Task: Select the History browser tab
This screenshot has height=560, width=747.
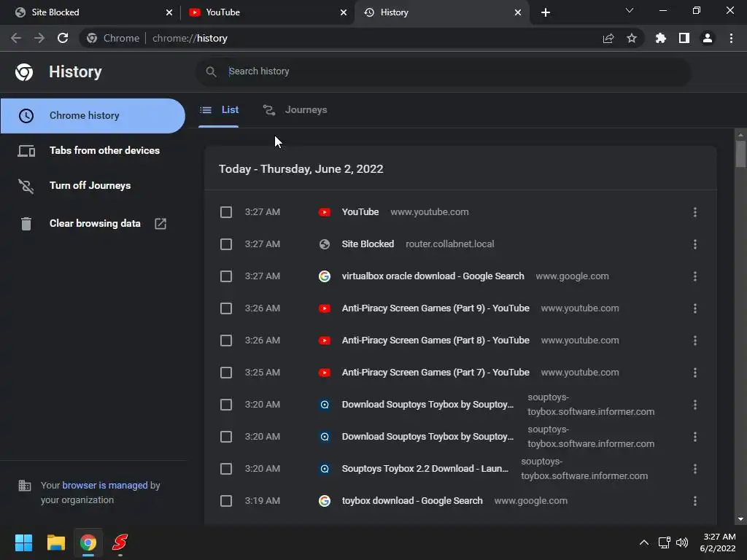Action: [x=441, y=12]
